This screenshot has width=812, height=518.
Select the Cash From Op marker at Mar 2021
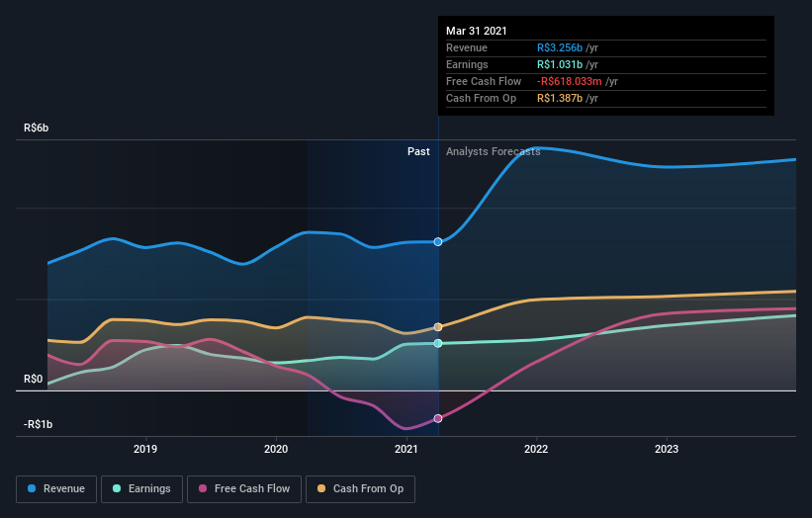coord(438,327)
